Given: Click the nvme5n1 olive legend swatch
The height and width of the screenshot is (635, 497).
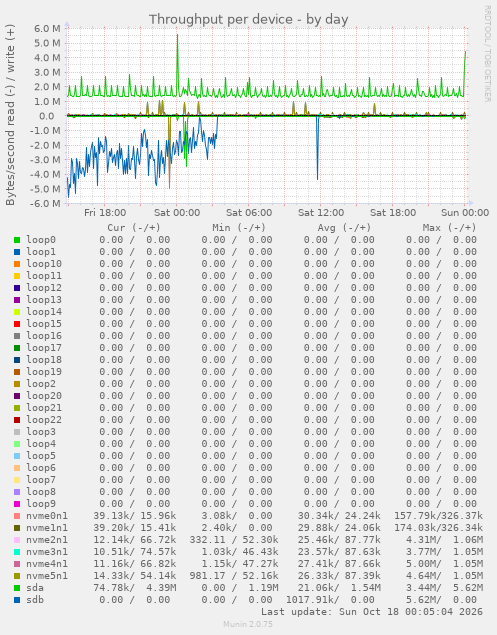Looking at the screenshot, I should 17,576.
